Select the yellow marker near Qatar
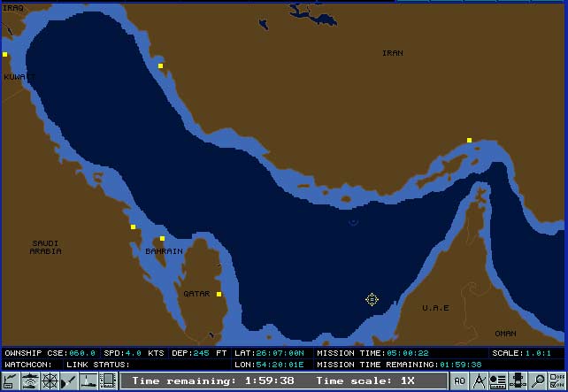 219,295
